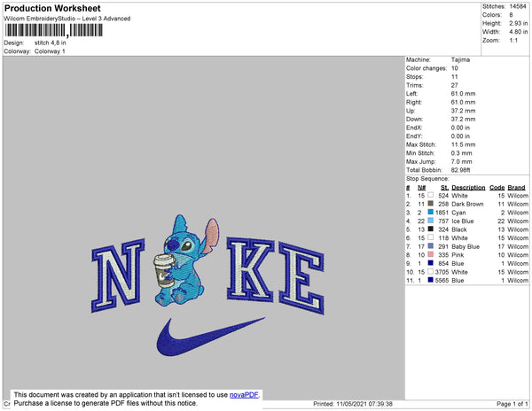Select the White swatch with 3705 stitches
The width and height of the screenshot is (532, 411).
coord(431,271)
